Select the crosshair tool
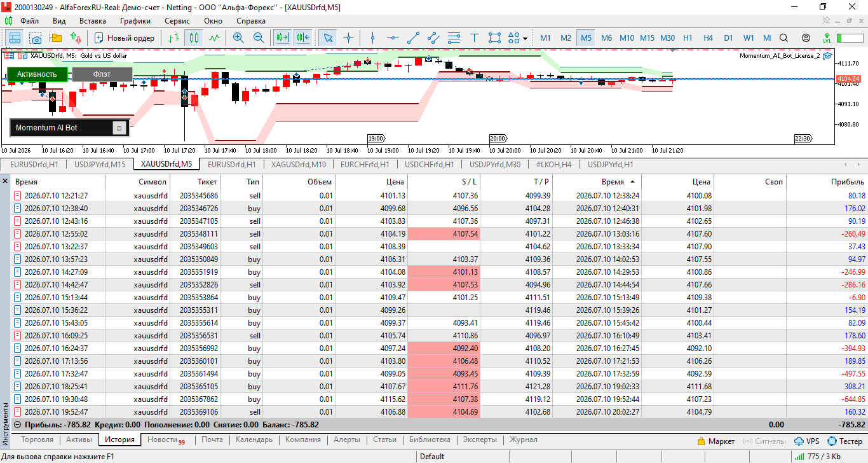 click(x=348, y=38)
